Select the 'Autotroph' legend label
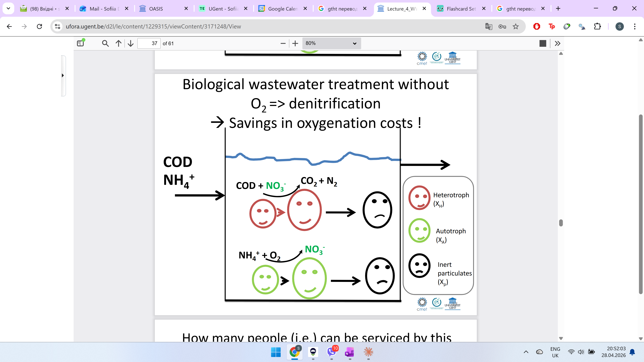The height and width of the screenshot is (362, 644). pyautogui.click(x=451, y=231)
